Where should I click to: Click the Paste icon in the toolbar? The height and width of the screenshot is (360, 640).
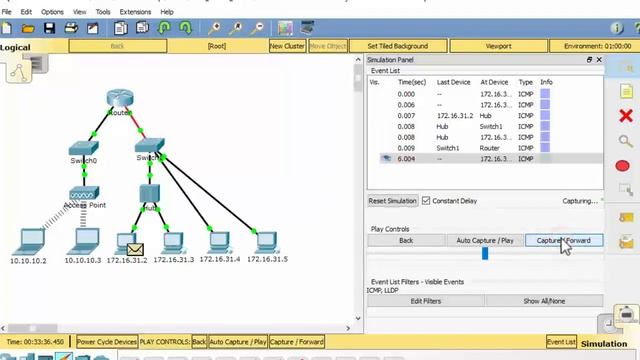(142, 28)
